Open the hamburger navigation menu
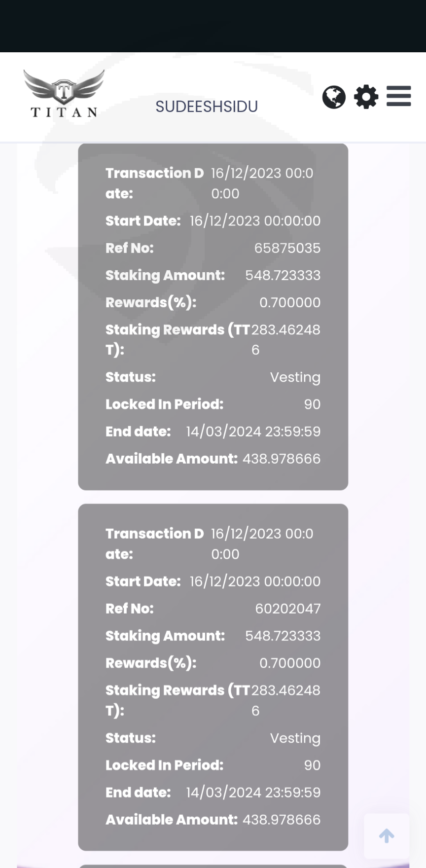 [398, 96]
